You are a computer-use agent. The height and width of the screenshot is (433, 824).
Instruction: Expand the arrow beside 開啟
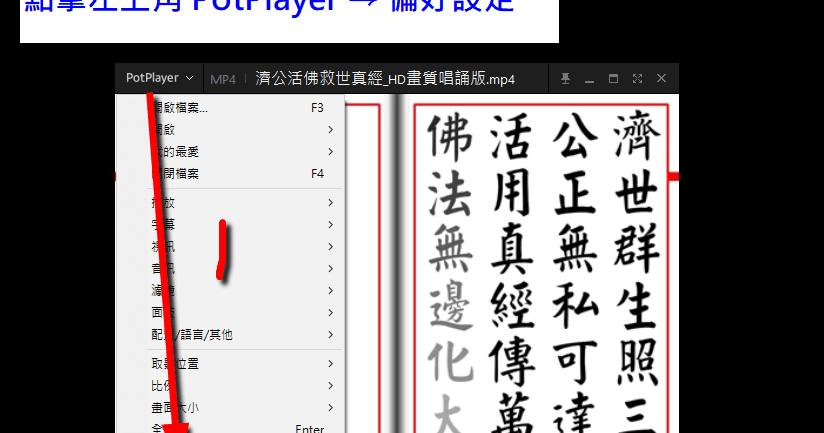click(331, 130)
